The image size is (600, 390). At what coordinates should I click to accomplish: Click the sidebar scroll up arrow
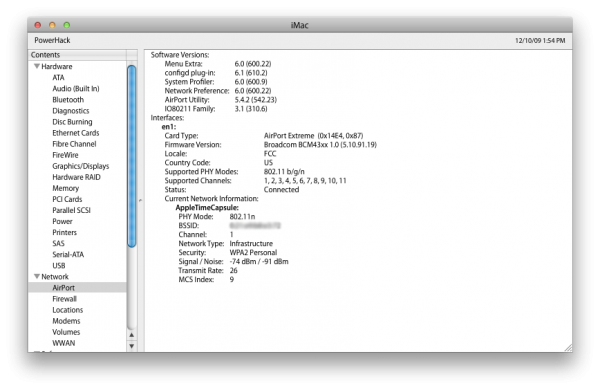click(132, 335)
